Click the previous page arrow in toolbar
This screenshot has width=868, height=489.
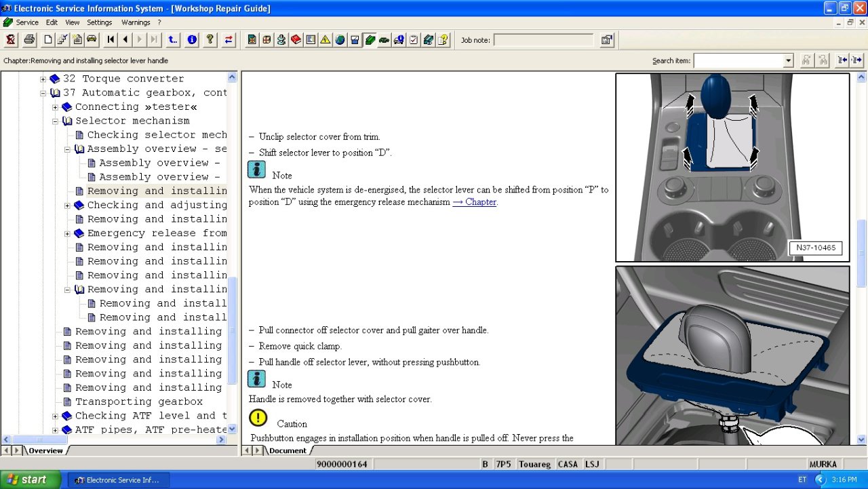pyautogui.click(x=125, y=40)
